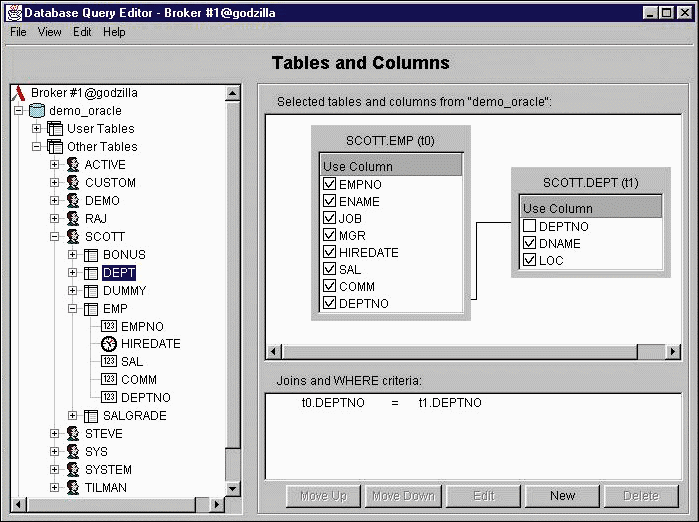Click the numeric icon beside EMPNO column
This screenshot has width=699, height=522.
(x=109, y=327)
